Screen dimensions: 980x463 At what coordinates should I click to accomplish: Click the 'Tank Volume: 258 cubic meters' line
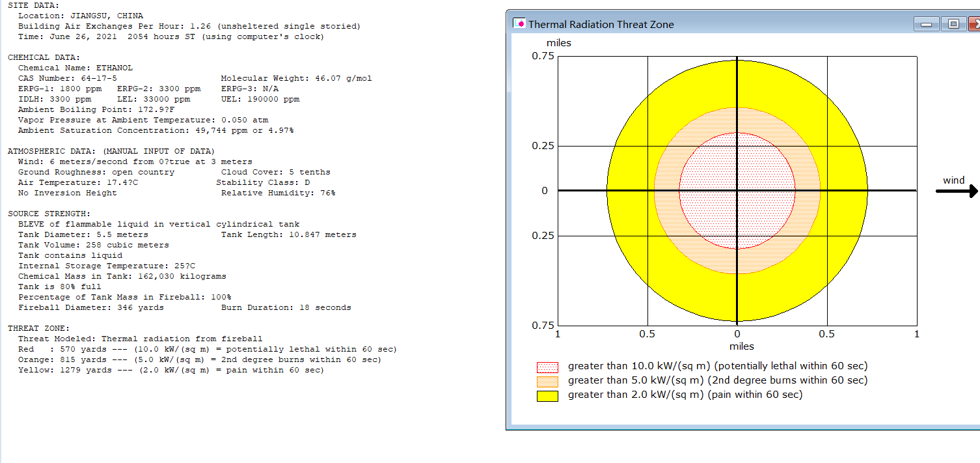[94, 245]
